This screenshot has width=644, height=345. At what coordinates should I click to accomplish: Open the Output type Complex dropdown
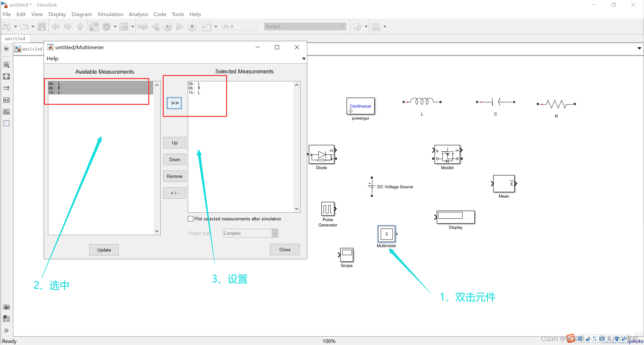[250, 233]
